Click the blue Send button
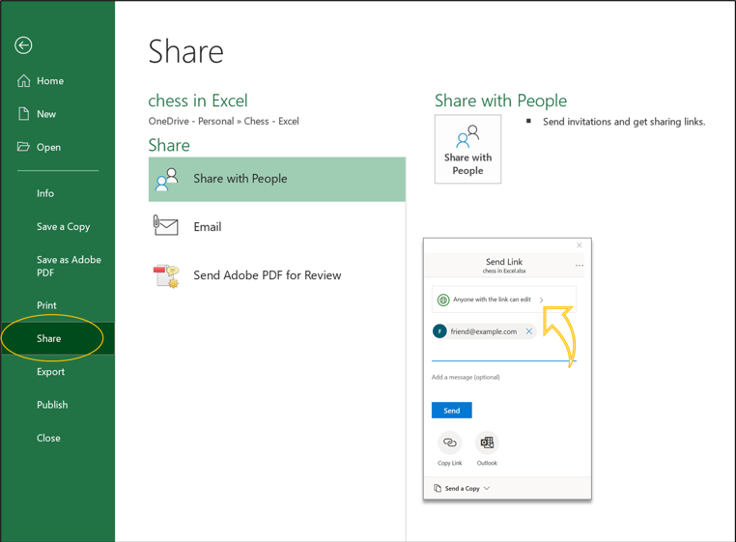This screenshot has width=736, height=542. (452, 410)
